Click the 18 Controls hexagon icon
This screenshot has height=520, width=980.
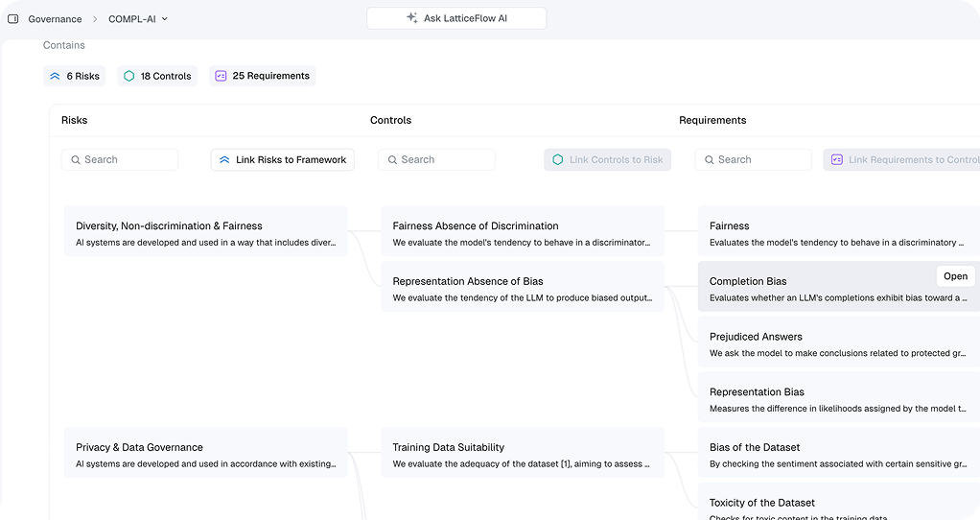pyautogui.click(x=128, y=76)
